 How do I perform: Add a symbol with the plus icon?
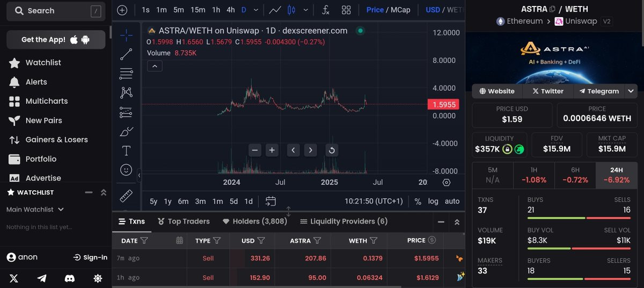(122, 10)
